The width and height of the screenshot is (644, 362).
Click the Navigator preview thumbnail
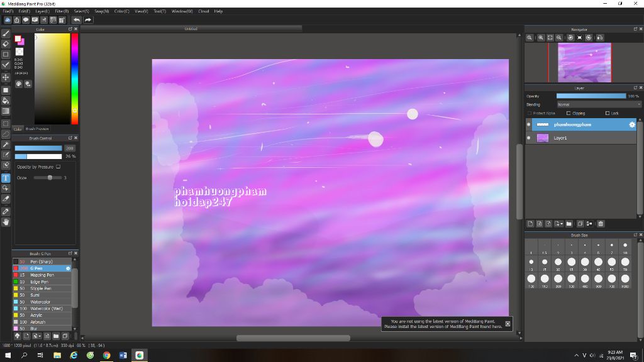pyautogui.click(x=584, y=63)
